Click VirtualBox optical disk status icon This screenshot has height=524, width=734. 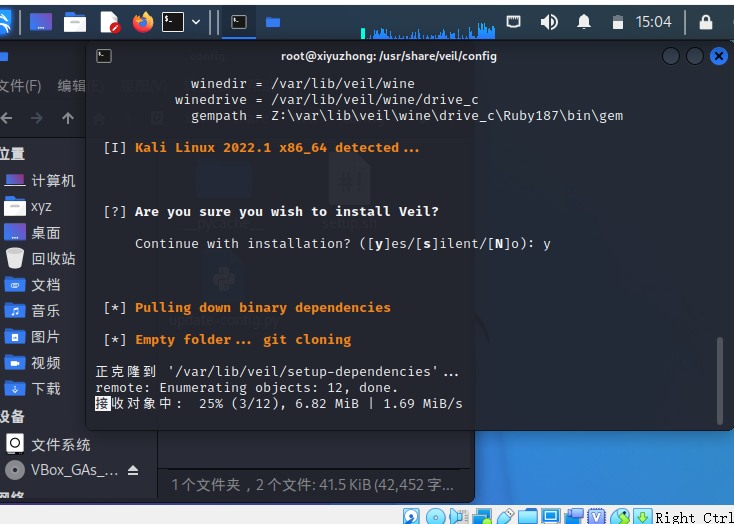(435, 517)
